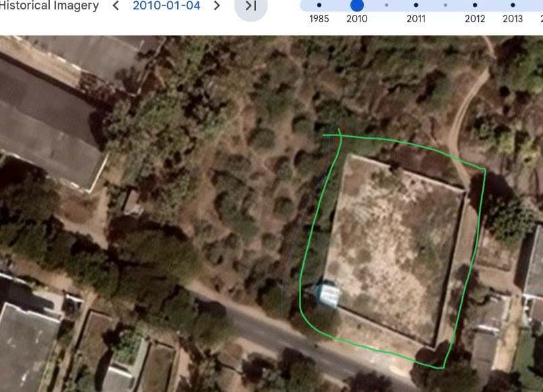The width and height of the screenshot is (543, 392).
Task: Click the 1985 year label
Action: (319, 19)
